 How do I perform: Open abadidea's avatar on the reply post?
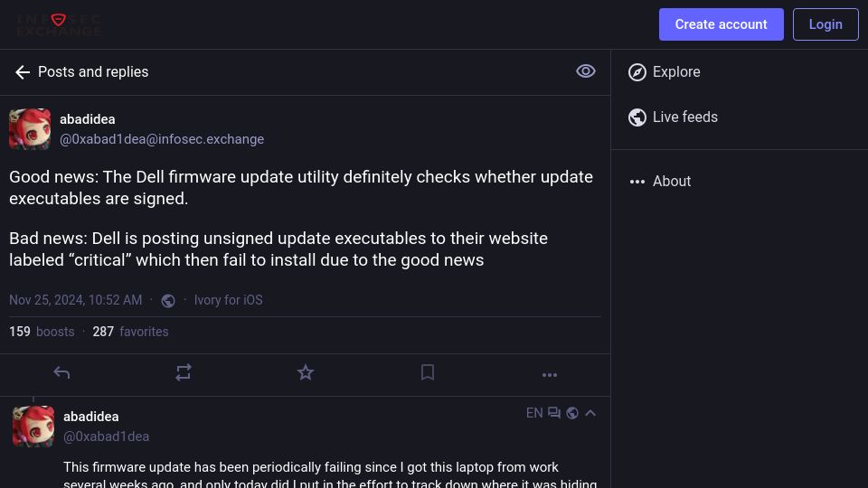click(x=33, y=426)
